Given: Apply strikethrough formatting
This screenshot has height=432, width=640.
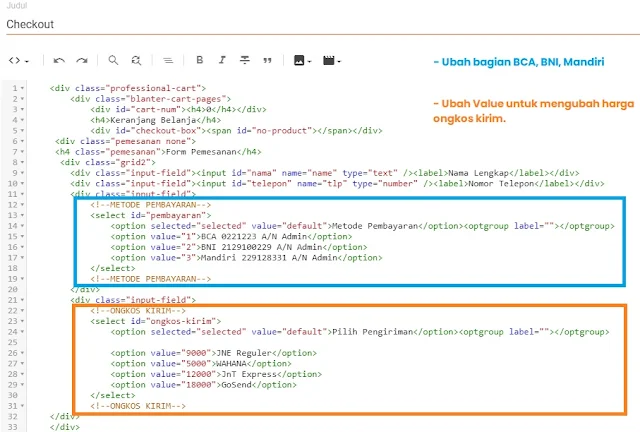Looking at the screenshot, I should tap(245, 60).
